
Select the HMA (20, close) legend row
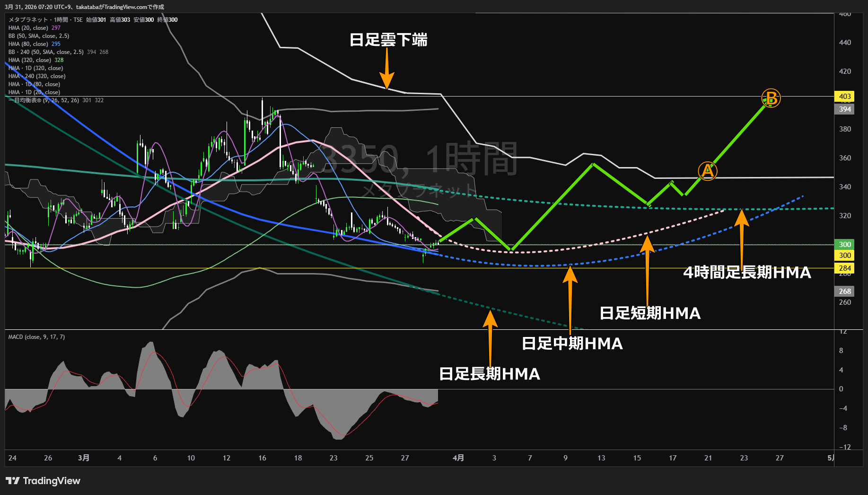pos(35,28)
